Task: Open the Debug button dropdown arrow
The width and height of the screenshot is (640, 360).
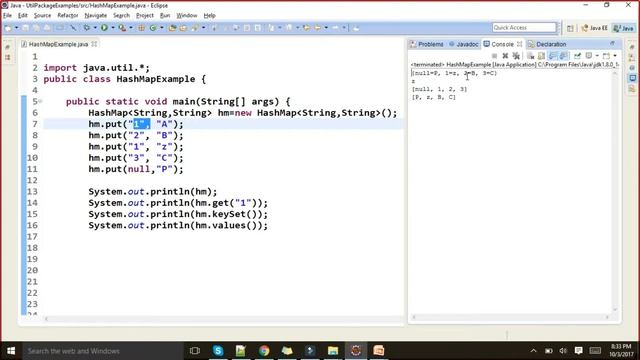Action: (x=95, y=28)
